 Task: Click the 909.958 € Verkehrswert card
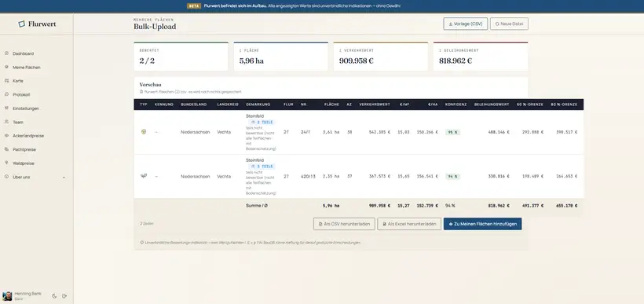click(x=381, y=57)
